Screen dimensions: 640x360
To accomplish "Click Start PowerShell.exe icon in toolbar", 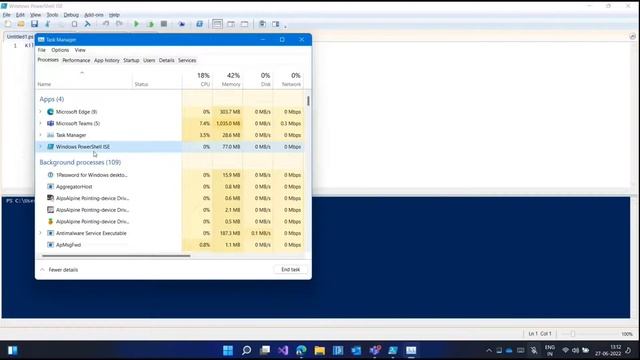I will tap(199, 24).
